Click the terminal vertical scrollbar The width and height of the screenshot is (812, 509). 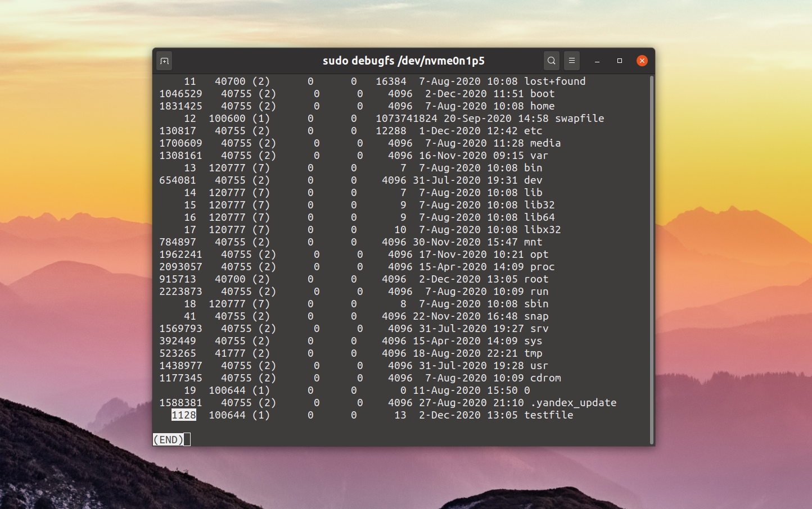click(652, 258)
